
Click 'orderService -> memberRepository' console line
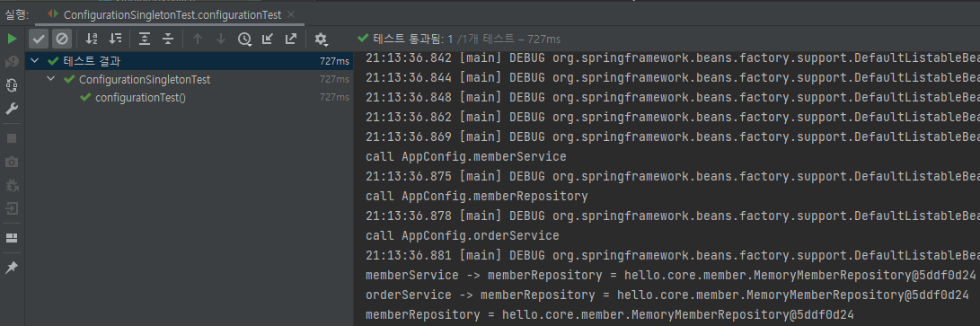click(x=667, y=295)
